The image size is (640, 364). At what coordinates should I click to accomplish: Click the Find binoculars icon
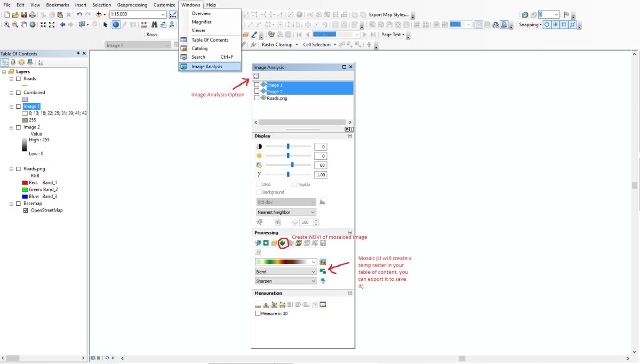point(154,25)
